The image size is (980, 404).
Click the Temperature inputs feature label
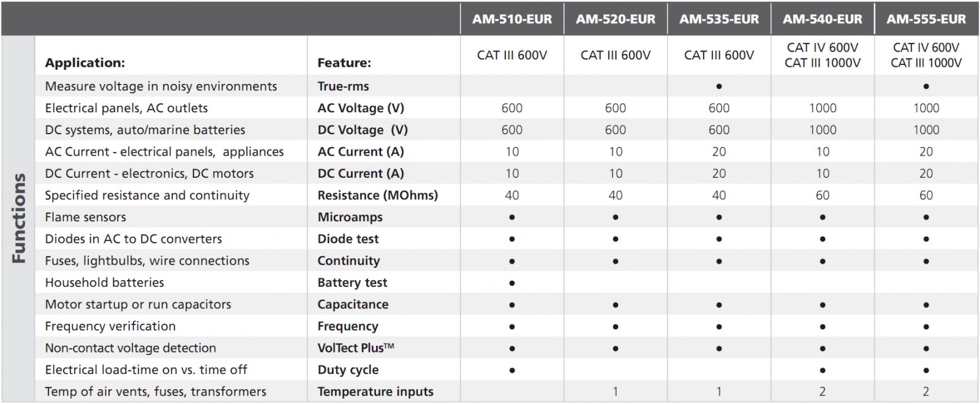pyautogui.click(x=375, y=392)
